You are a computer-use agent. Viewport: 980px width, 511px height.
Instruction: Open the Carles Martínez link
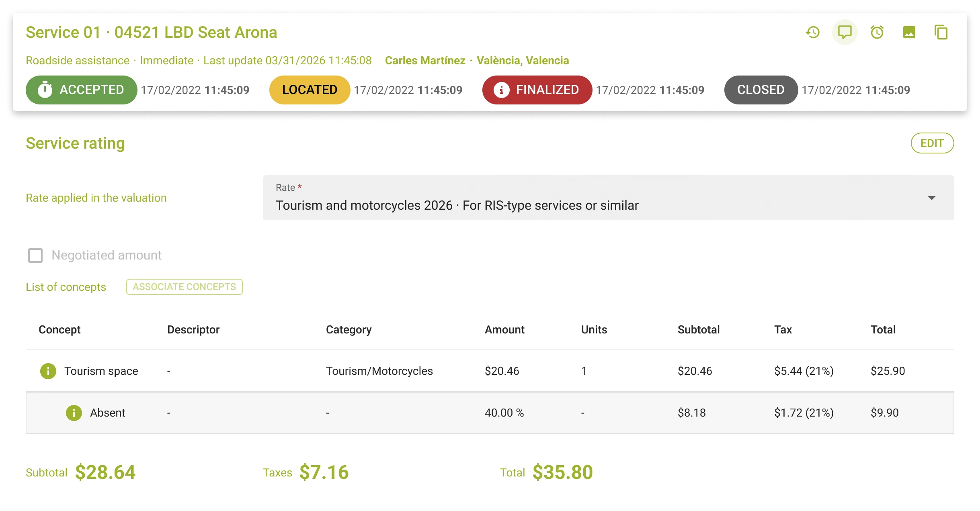426,60
